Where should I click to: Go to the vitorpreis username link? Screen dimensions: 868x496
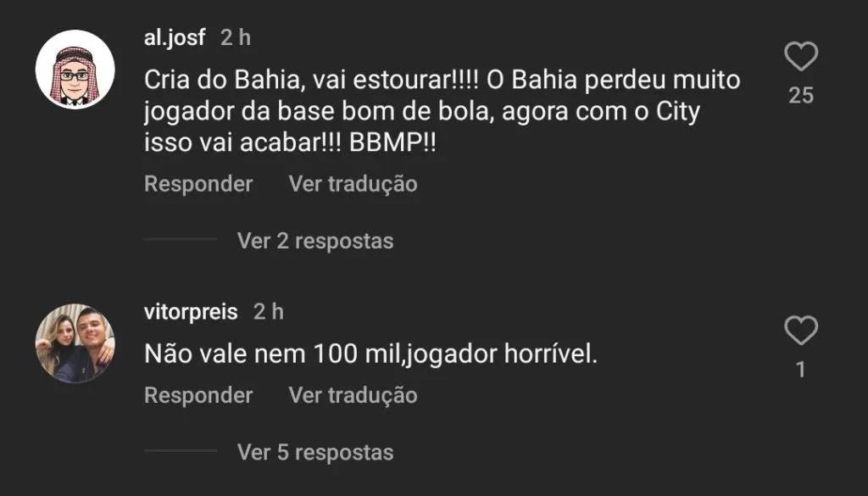[191, 311]
